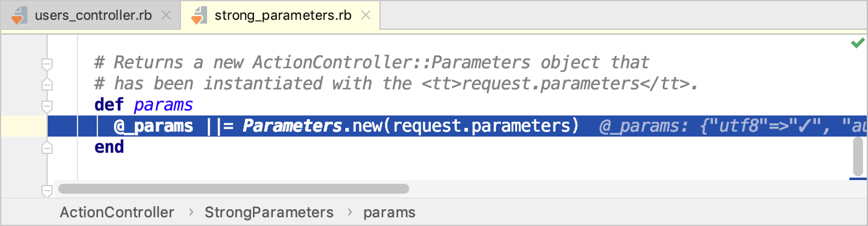Click the params breadcrumb item
This screenshot has width=868, height=226.
click(389, 212)
